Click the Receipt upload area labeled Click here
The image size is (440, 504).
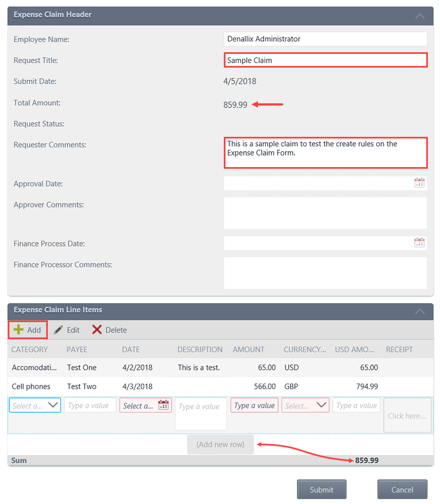[x=407, y=416]
